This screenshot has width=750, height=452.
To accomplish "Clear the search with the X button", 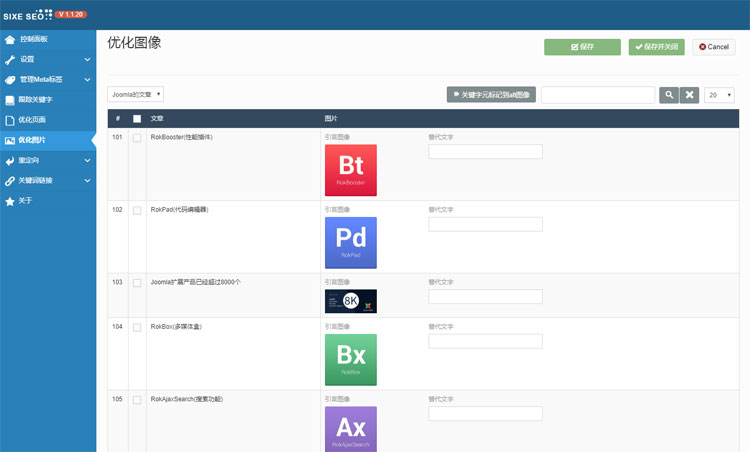I will tap(689, 95).
